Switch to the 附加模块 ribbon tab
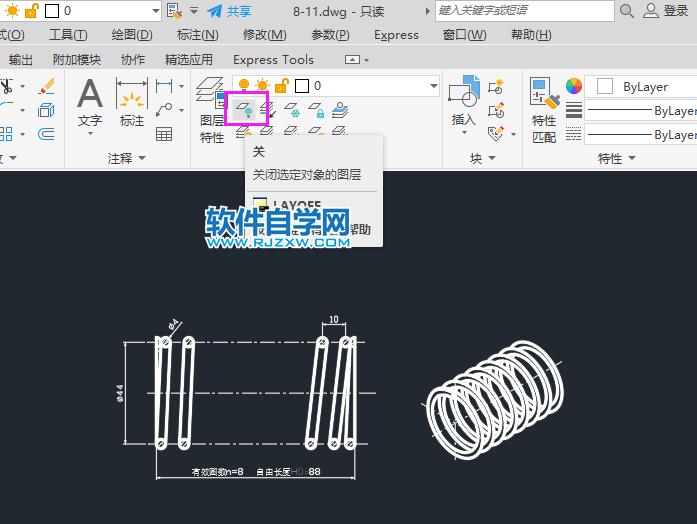This screenshot has height=524, width=697. pyautogui.click(x=76, y=60)
